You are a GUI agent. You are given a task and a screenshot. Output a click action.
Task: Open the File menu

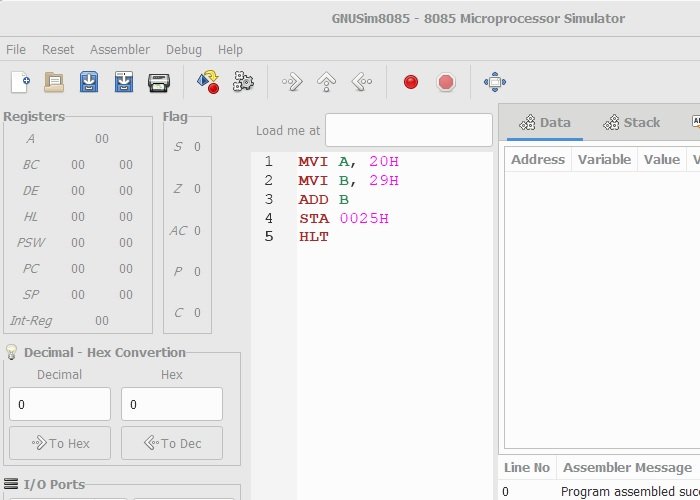16,50
